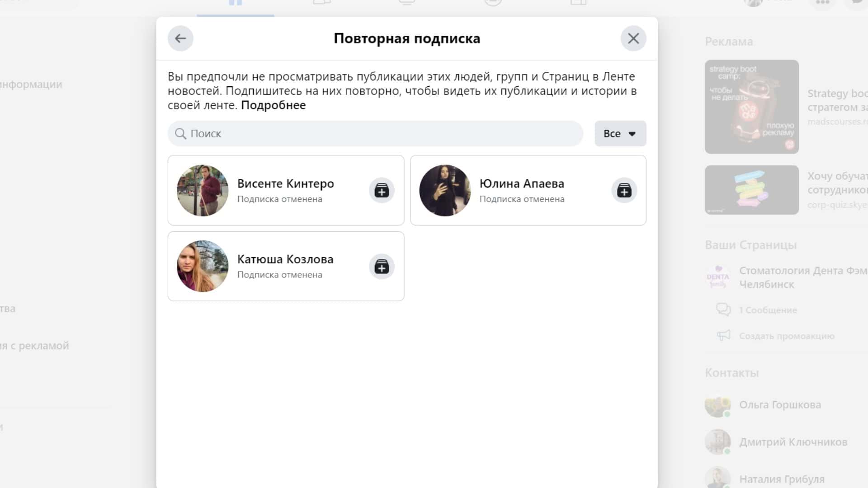This screenshot has height=488, width=868.
Task: Click Наталия Грибуля contact avatar
Action: pos(717,478)
